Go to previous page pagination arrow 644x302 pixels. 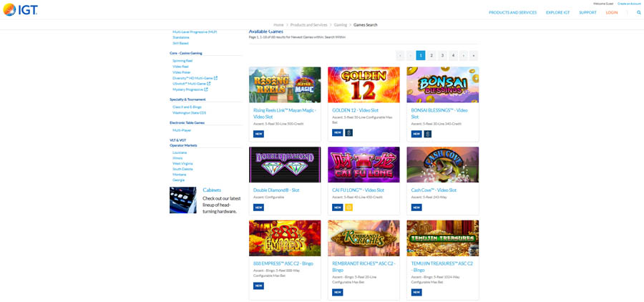411,56
